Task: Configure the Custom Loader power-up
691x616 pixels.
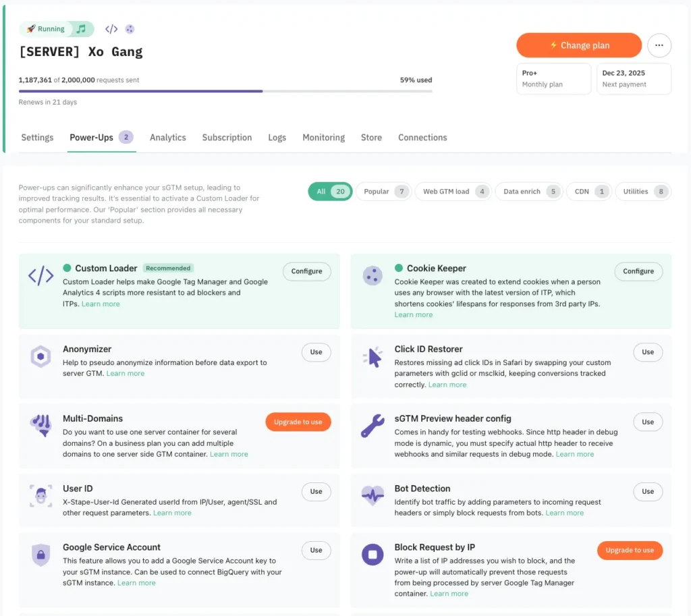Action: [306, 271]
